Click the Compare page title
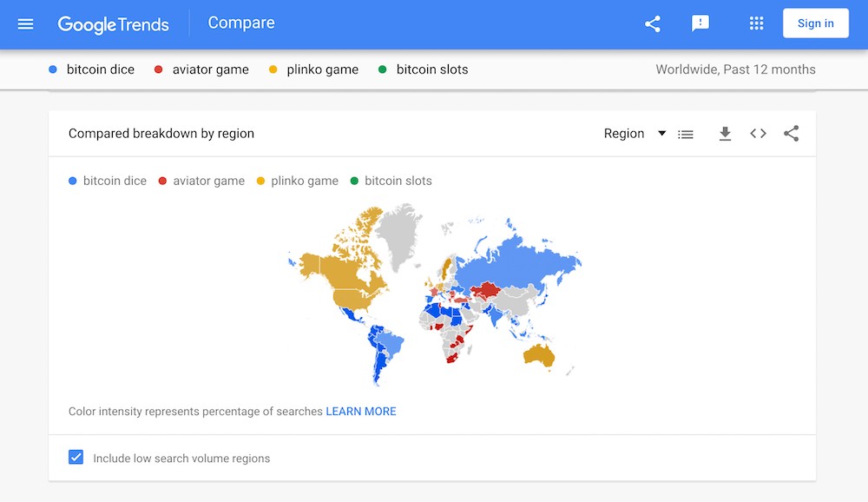 coord(240,23)
